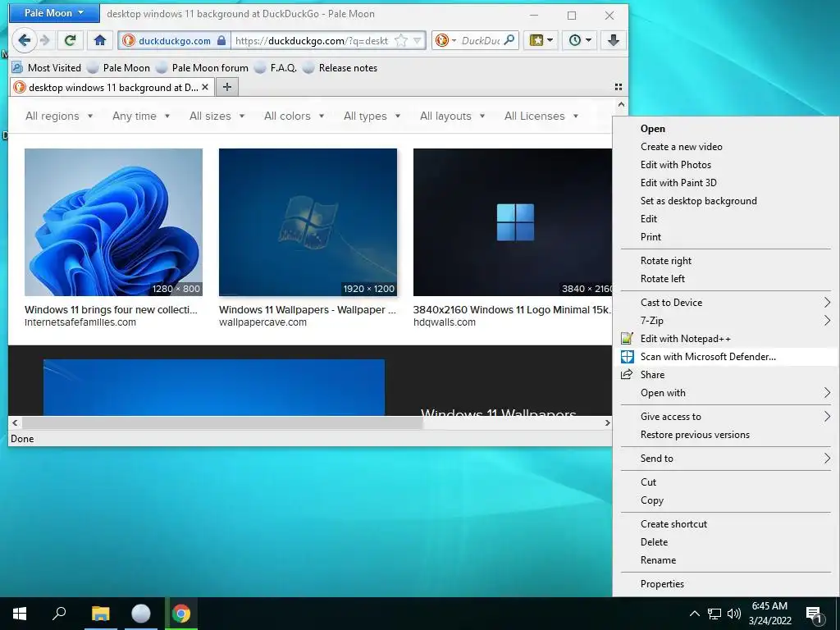Open the blue bloom 1280 × 800 thumbnail
Screen dimensions: 840x630
click(x=113, y=221)
